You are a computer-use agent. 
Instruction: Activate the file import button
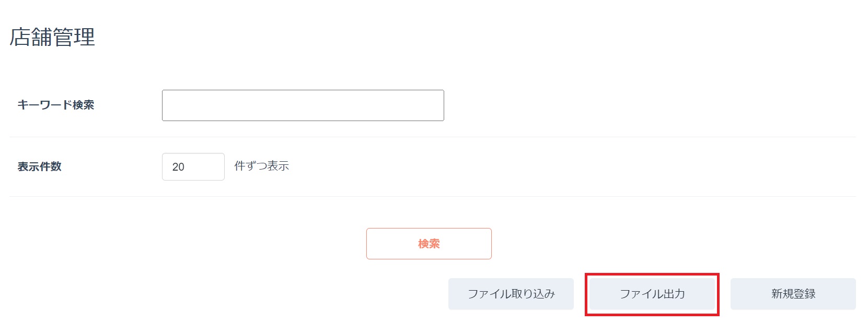[511, 294]
